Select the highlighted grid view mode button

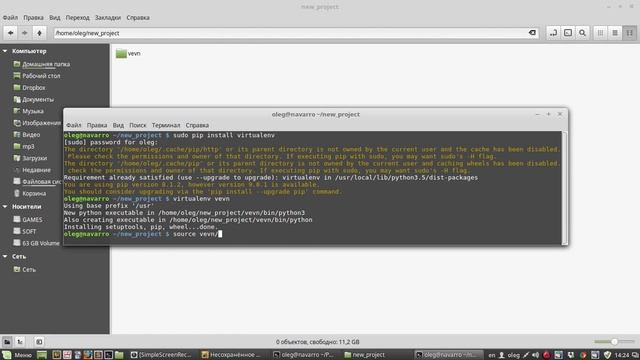coord(630,33)
